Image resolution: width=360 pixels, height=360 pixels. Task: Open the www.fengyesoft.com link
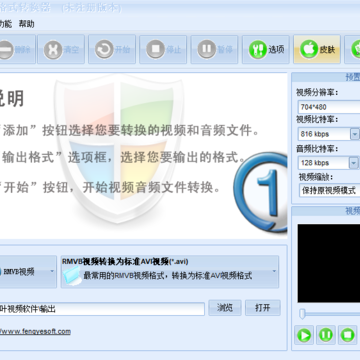(x=35, y=331)
